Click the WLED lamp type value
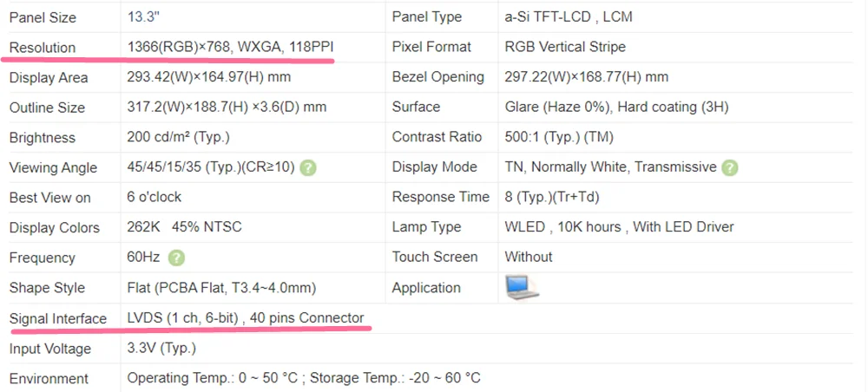868x392 pixels. 620,226
